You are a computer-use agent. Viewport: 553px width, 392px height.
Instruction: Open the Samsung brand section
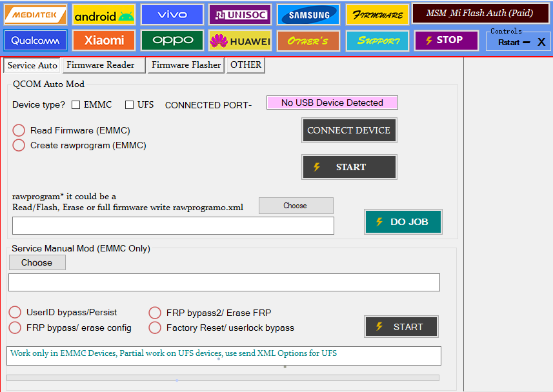pyautogui.click(x=308, y=15)
